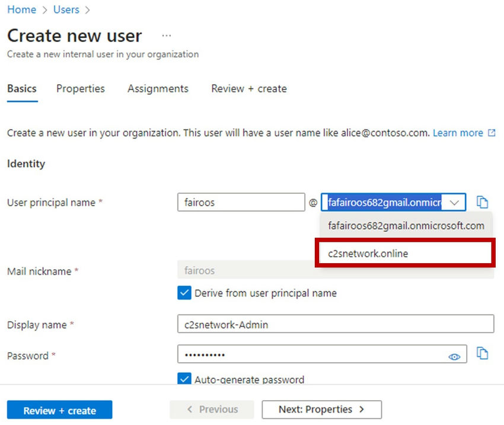Copy the password to clipboard
504x425 pixels.
pos(483,354)
